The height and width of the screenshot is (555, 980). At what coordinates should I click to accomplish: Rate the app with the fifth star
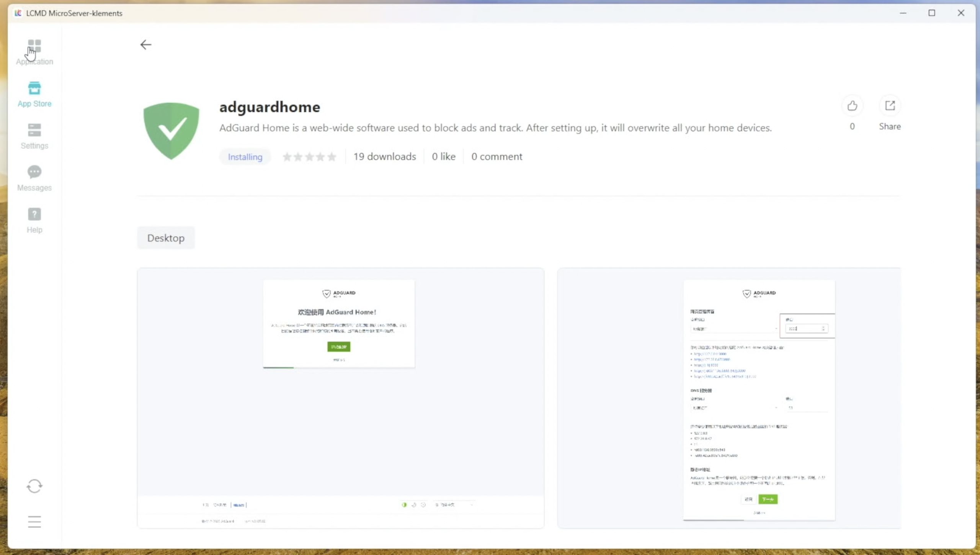[332, 157]
